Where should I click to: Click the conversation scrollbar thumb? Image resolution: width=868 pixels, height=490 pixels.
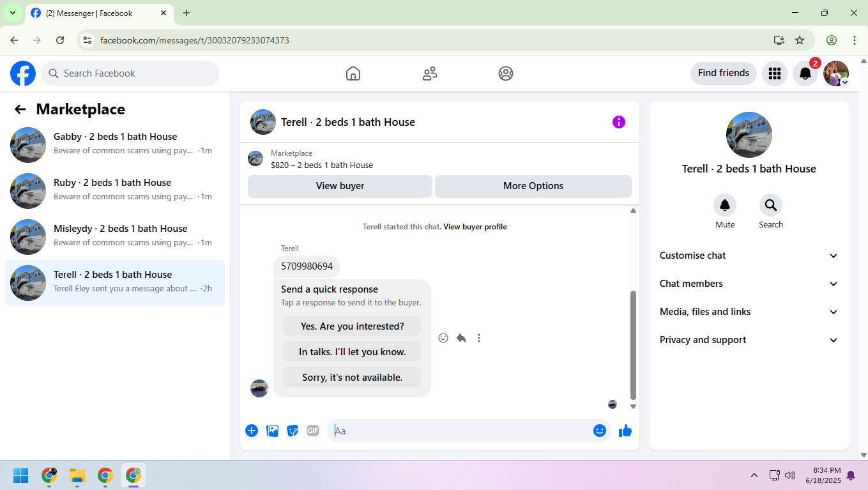tap(633, 345)
